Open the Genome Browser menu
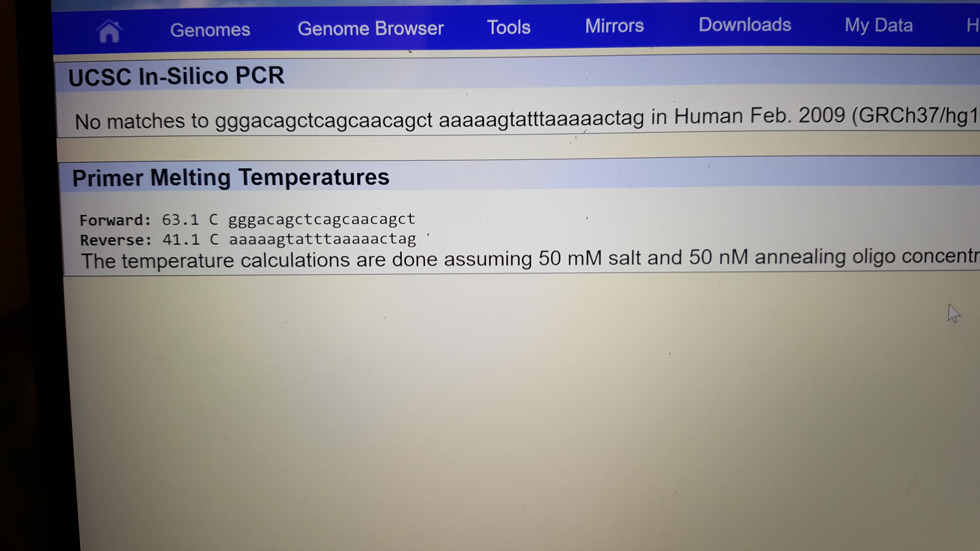This screenshot has width=980, height=551. (x=370, y=29)
